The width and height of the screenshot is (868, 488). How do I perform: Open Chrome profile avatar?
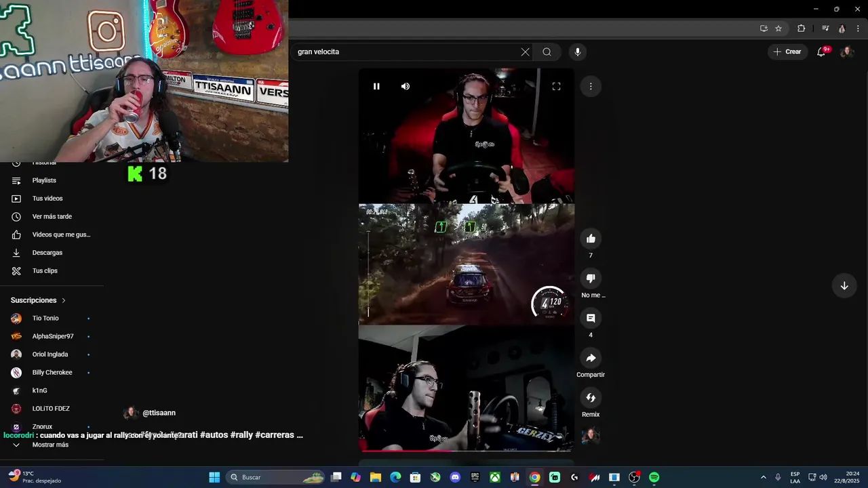tap(842, 28)
